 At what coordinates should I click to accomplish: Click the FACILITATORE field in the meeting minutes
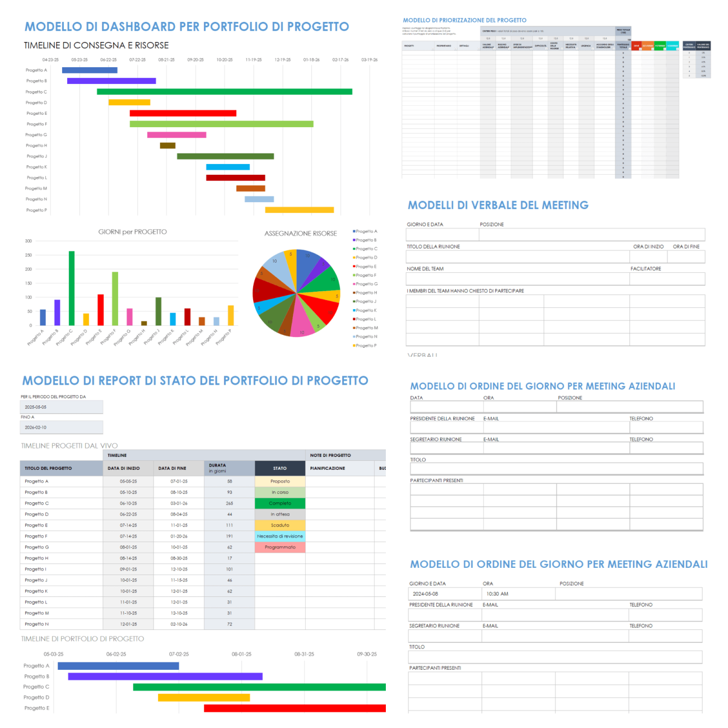point(666,279)
